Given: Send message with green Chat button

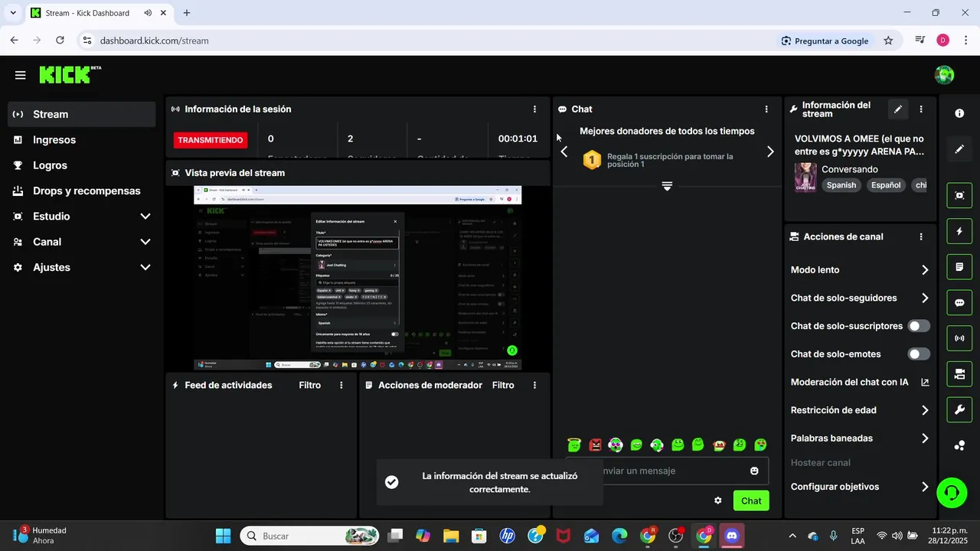Looking at the screenshot, I should click(x=751, y=500).
